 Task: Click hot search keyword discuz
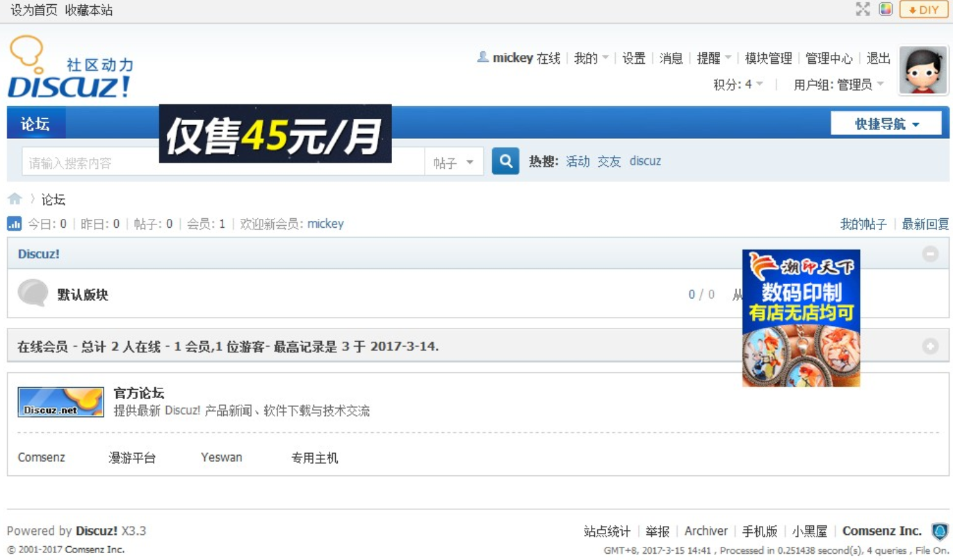tap(645, 161)
